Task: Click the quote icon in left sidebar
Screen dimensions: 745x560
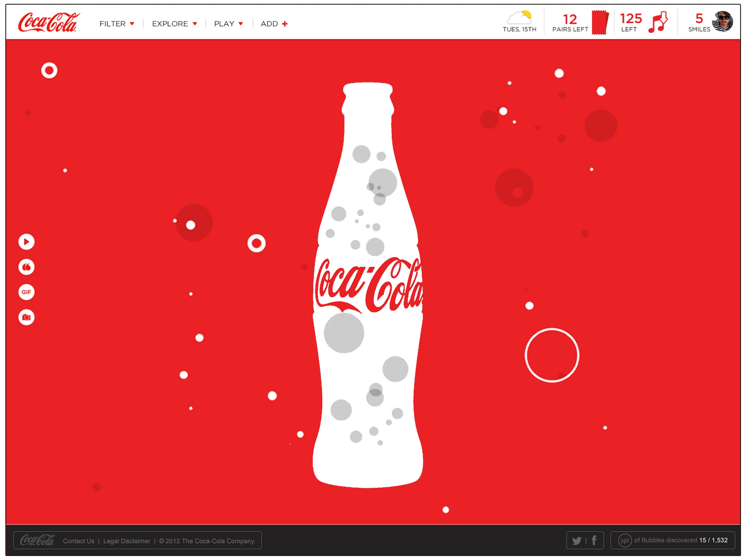Action: point(26,267)
